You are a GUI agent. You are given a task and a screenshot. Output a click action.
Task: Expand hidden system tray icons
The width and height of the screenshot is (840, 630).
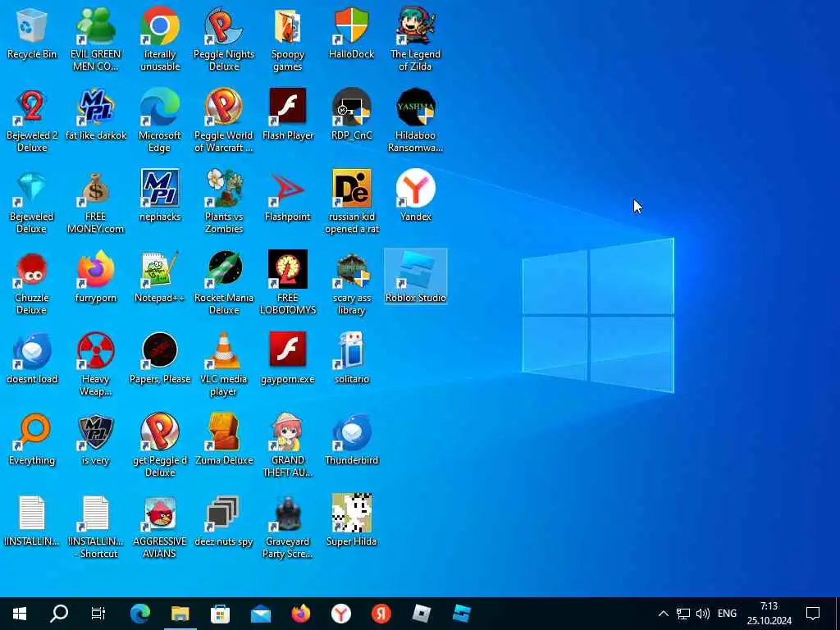[x=663, y=614]
